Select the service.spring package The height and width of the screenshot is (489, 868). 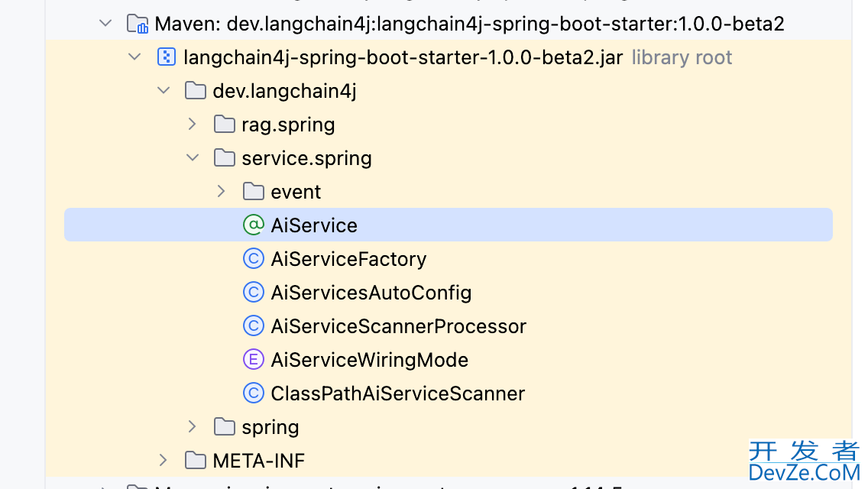(x=306, y=158)
